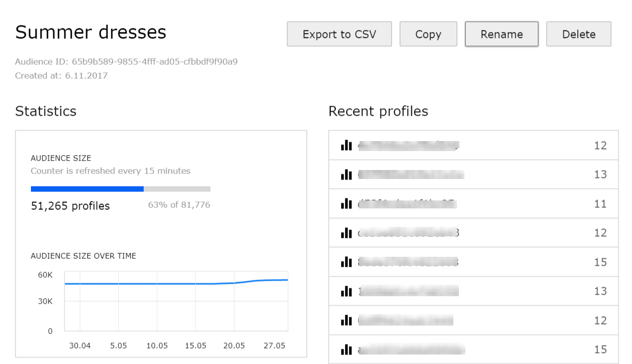Click bar chart icon on top profile row
Image resolution: width=632 pixels, height=364 pixels.
point(346,145)
